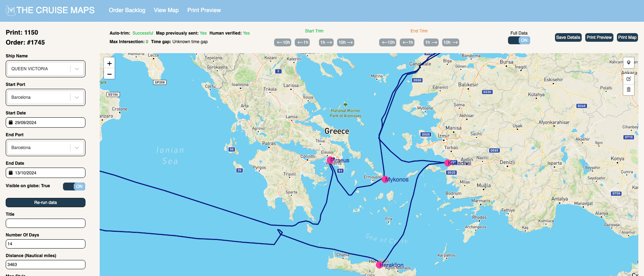Toggle Visible on globe switch

coord(74,186)
